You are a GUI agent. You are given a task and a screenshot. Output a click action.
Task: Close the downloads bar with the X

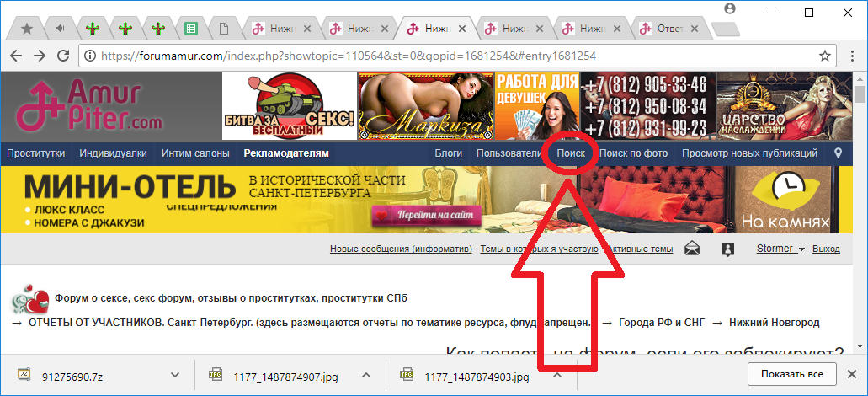point(852,374)
